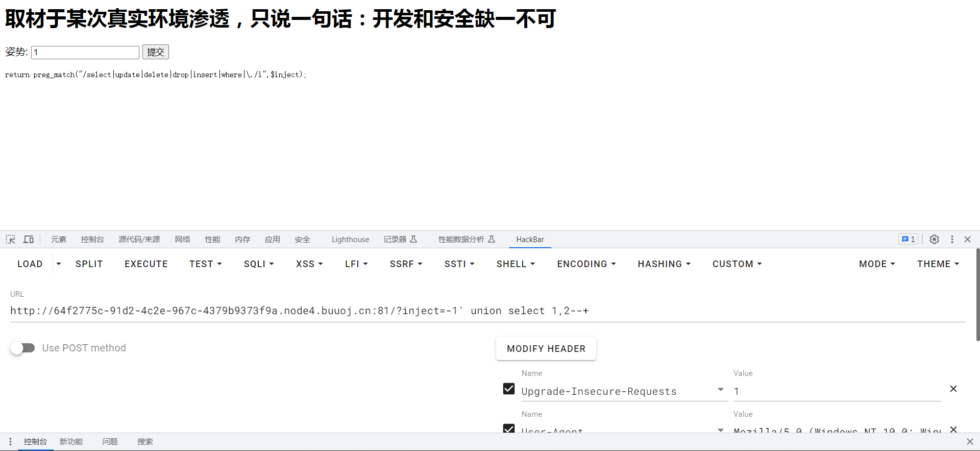Switch to the 网络 network tab
The width and height of the screenshot is (980, 451).
pos(182,239)
